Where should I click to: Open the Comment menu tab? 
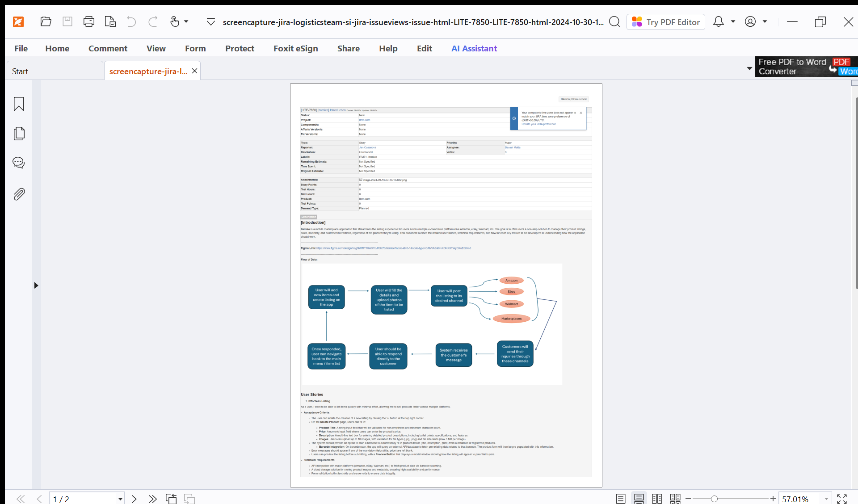click(x=108, y=48)
